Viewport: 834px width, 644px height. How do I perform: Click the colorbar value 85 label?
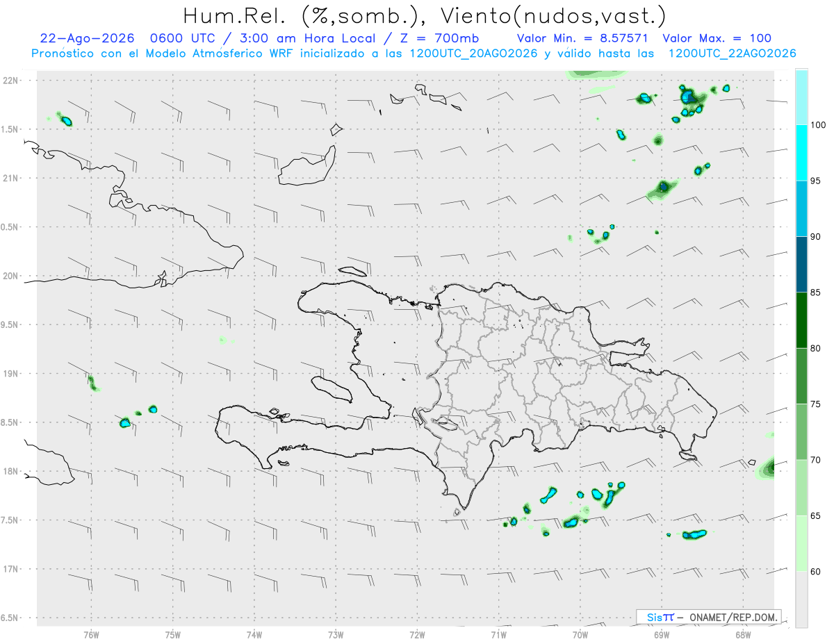(815, 292)
